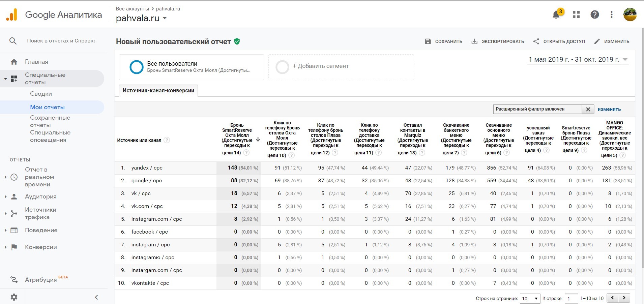
Task: Focus the Поиск в отчетах search field
Action: point(61,41)
